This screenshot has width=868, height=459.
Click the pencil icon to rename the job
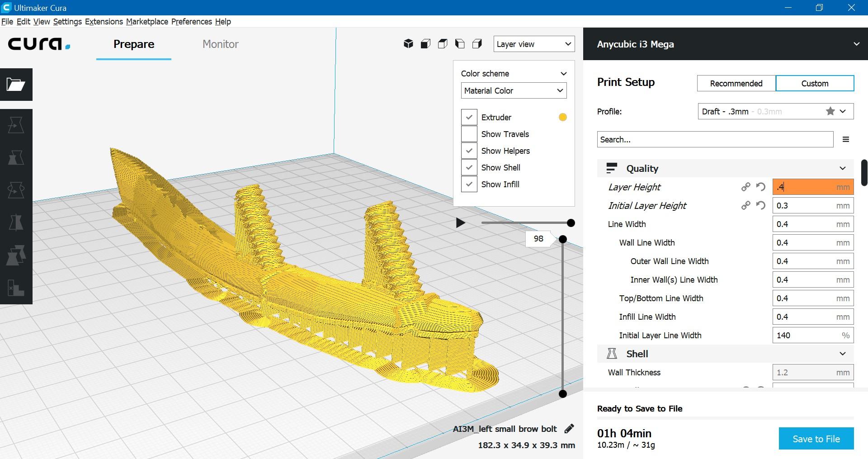pyautogui.click(x=569, y=429)
